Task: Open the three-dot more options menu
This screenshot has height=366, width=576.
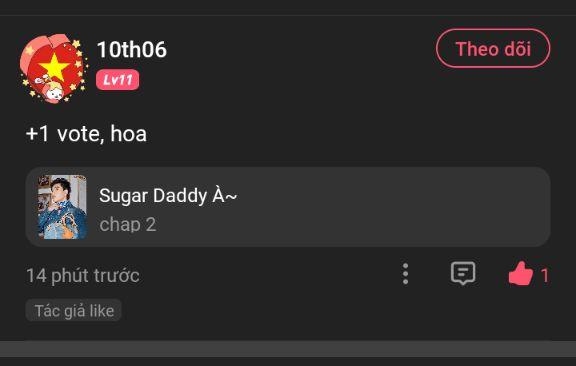Action: coord(405,274)
